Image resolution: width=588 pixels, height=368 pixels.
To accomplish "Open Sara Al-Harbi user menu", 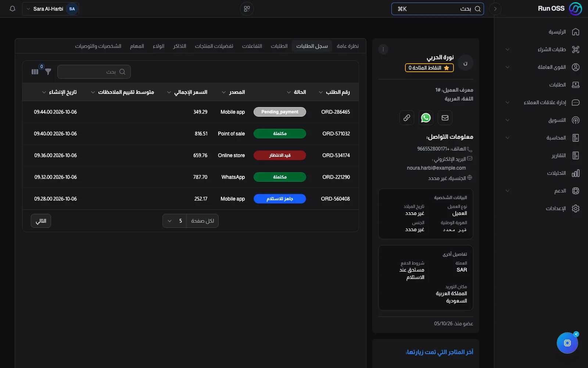I will [x=51, y=9].
